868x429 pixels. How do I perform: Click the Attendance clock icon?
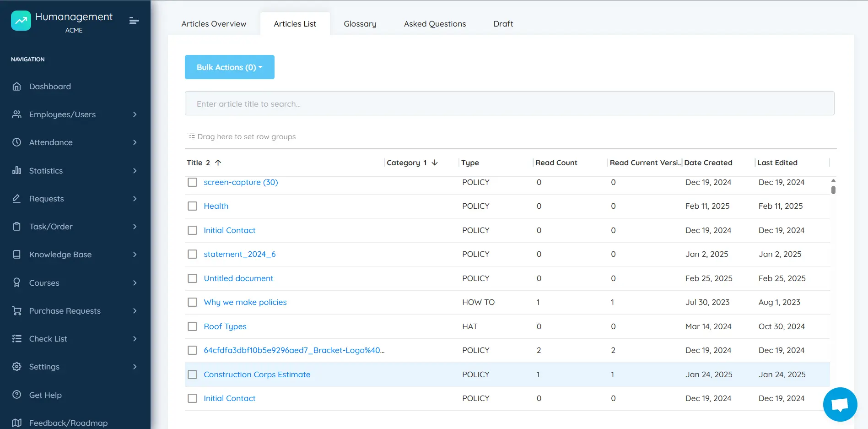pos(17,142)
